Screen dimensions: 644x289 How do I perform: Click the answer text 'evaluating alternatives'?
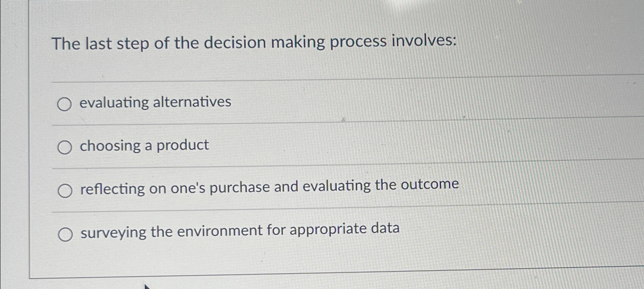click(x=155, y=102)
